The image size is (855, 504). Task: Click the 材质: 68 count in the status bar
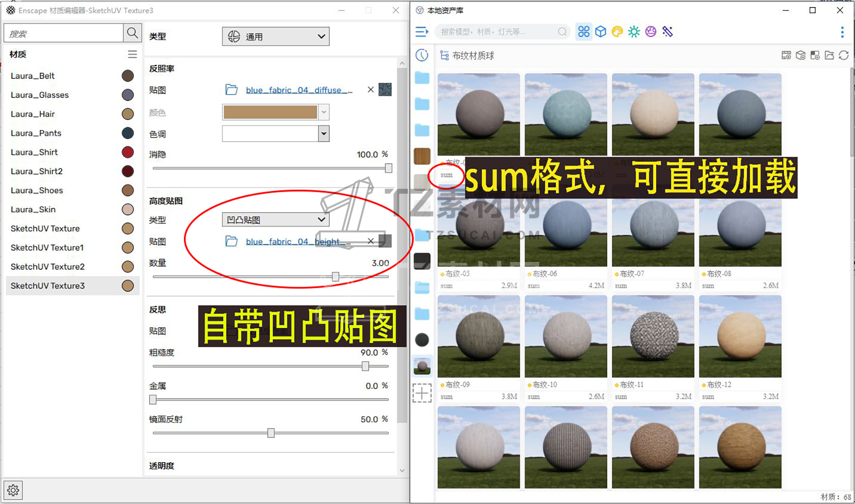point(836,497)
